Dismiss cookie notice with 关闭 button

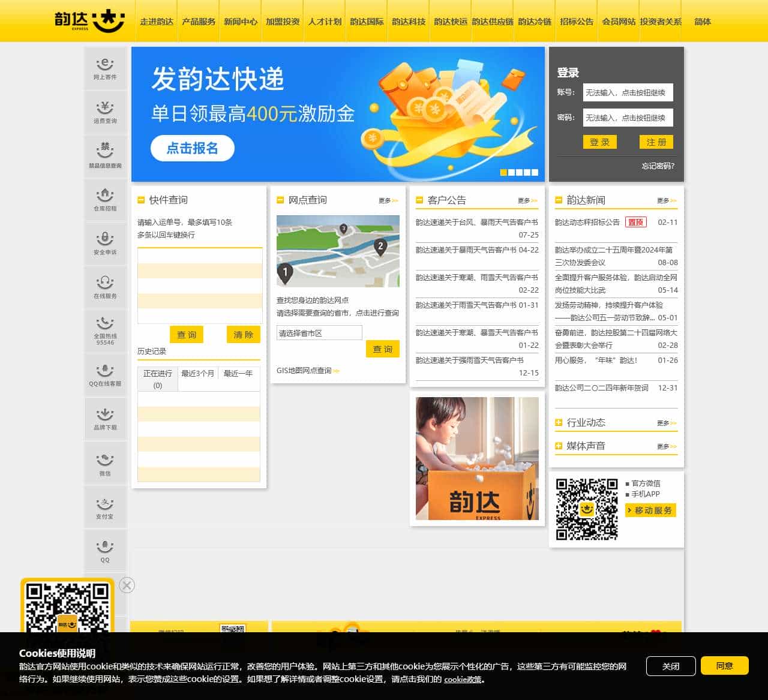[x=671, y=666]
